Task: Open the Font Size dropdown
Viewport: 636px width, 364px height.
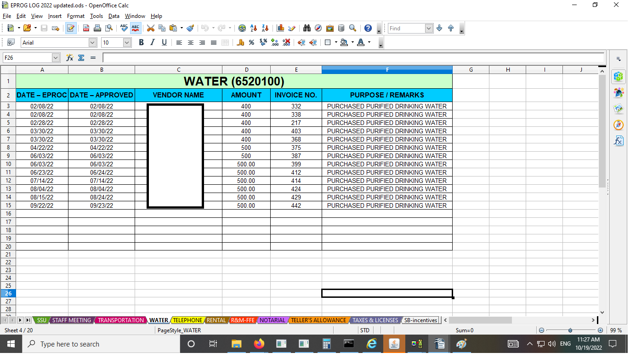Action: click(127, 42)
